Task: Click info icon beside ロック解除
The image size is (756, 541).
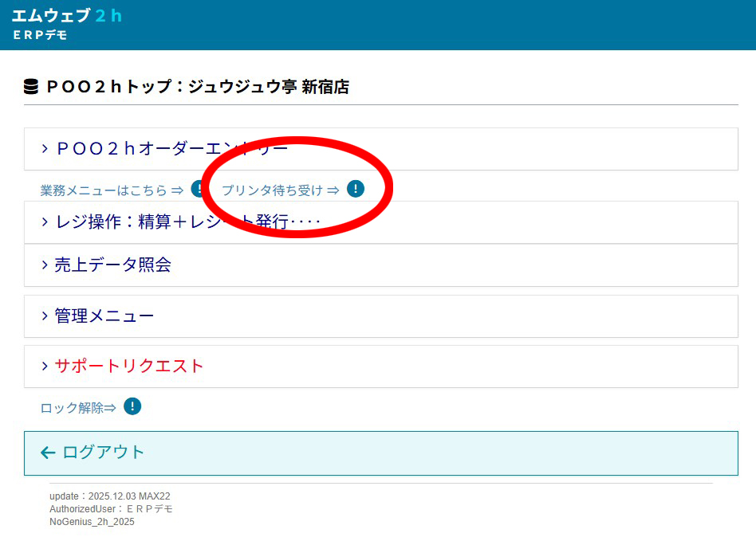Action: [132, 406]
